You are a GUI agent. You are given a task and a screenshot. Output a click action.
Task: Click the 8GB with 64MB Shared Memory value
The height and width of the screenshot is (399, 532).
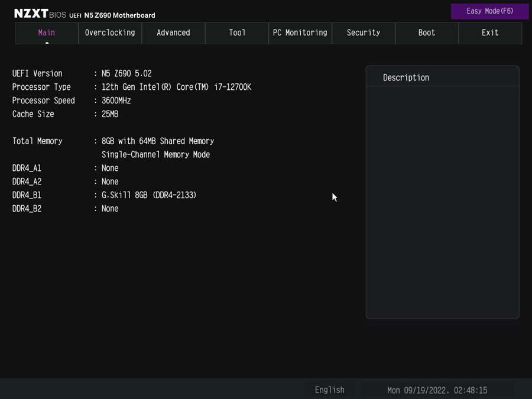(158, 141)
